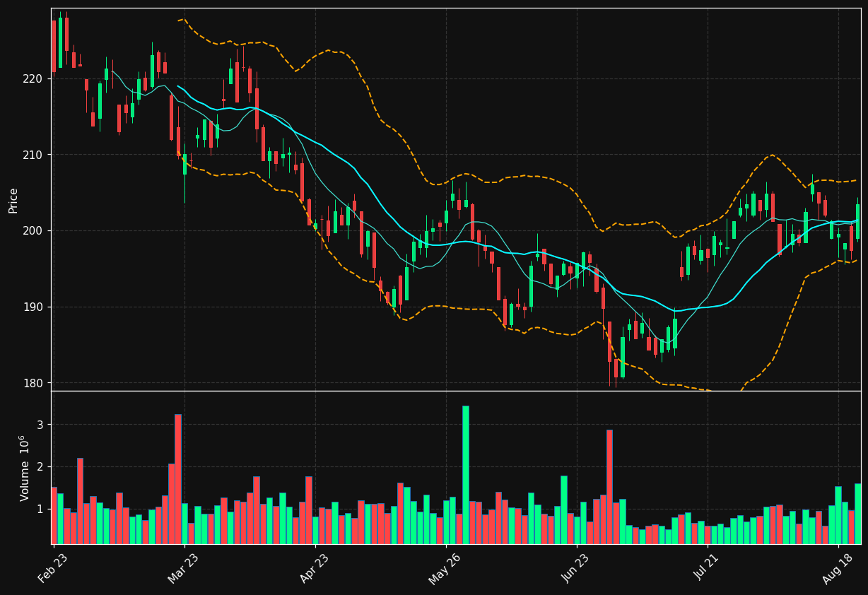Click the Volume 10^6 axis title
Image resolution: width=868 pixels, height=595 pixels.
[23, 468]
